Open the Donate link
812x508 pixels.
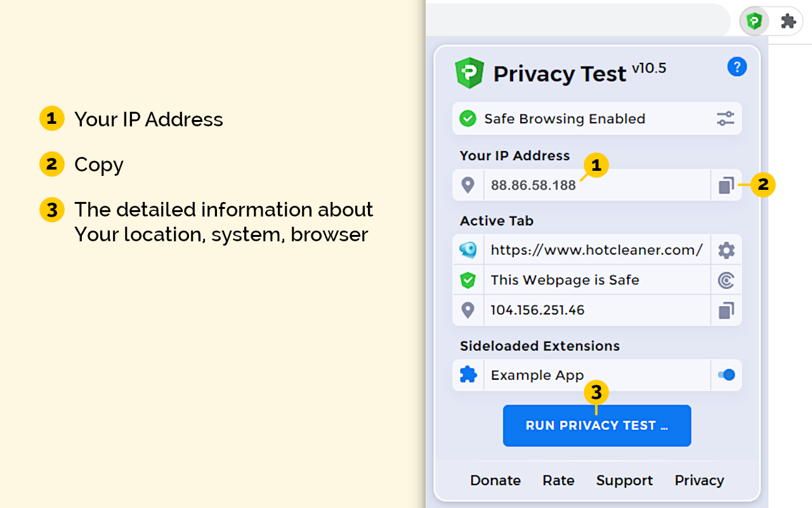[x=495, y=481]
